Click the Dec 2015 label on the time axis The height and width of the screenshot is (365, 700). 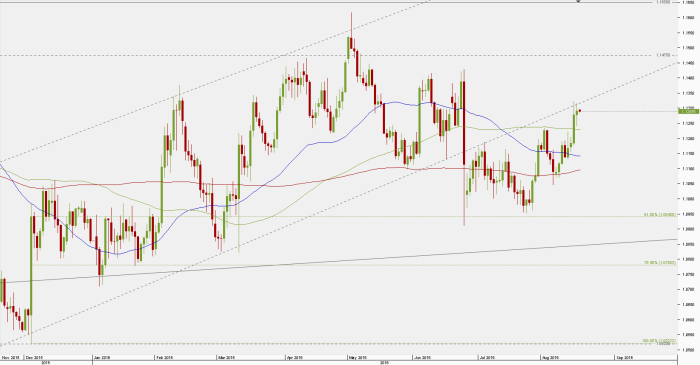[34, 357]
